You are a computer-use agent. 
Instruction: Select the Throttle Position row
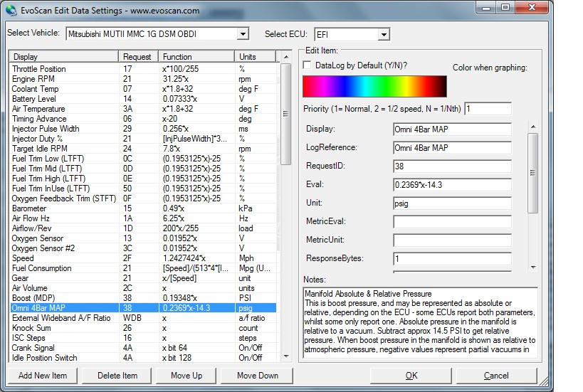(40, 69)
